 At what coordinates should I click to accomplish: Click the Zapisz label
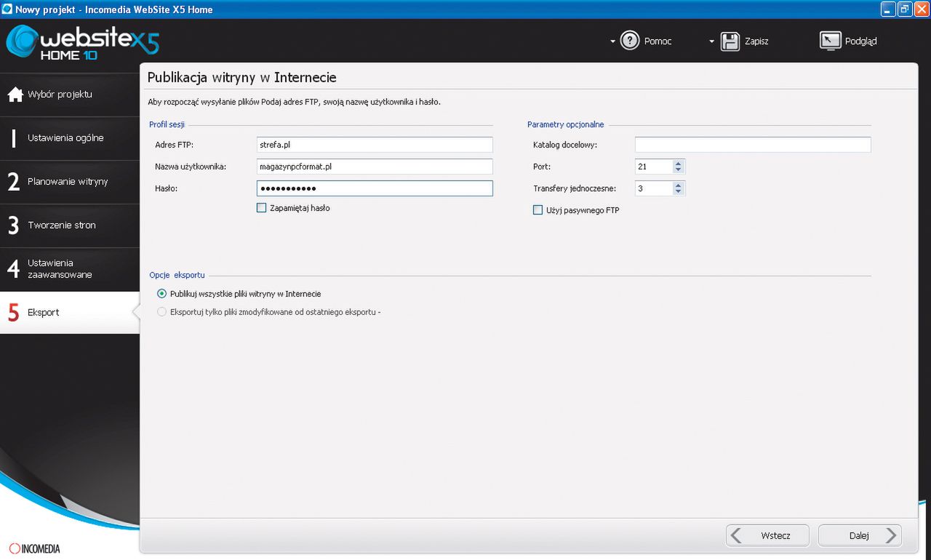(756, 41)
